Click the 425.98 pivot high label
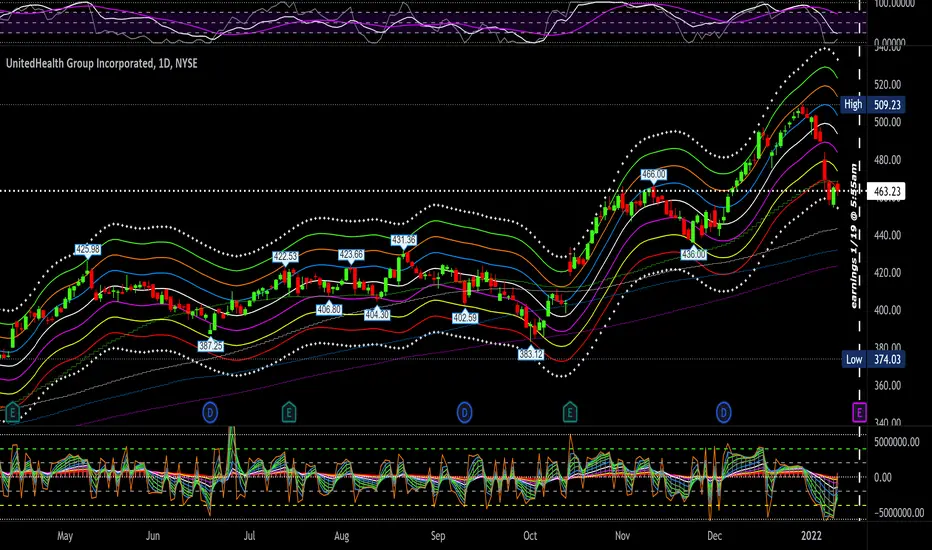Screen dimensions: 932x550 tap(87, 250)
